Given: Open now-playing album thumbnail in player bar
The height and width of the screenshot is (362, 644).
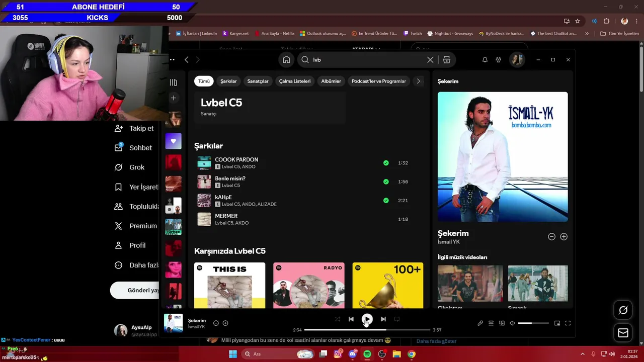Looking at the screenshot, I should (174, 323).
